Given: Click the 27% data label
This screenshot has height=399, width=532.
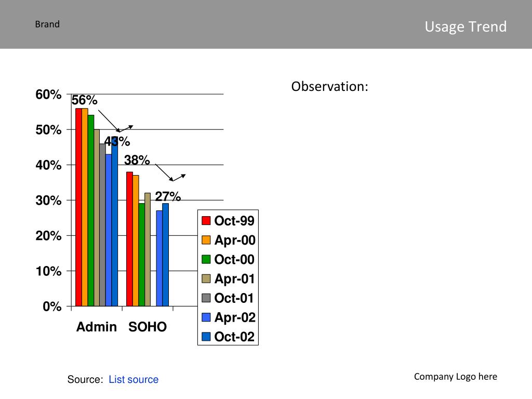Looking at the screenshot, I should pyautogui.click(x=168, y=196).
